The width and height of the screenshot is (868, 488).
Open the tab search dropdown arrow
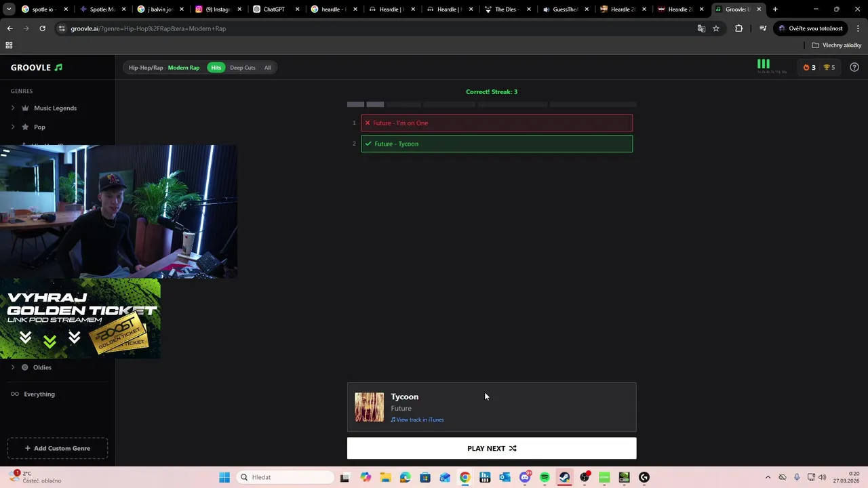[9, 9]
